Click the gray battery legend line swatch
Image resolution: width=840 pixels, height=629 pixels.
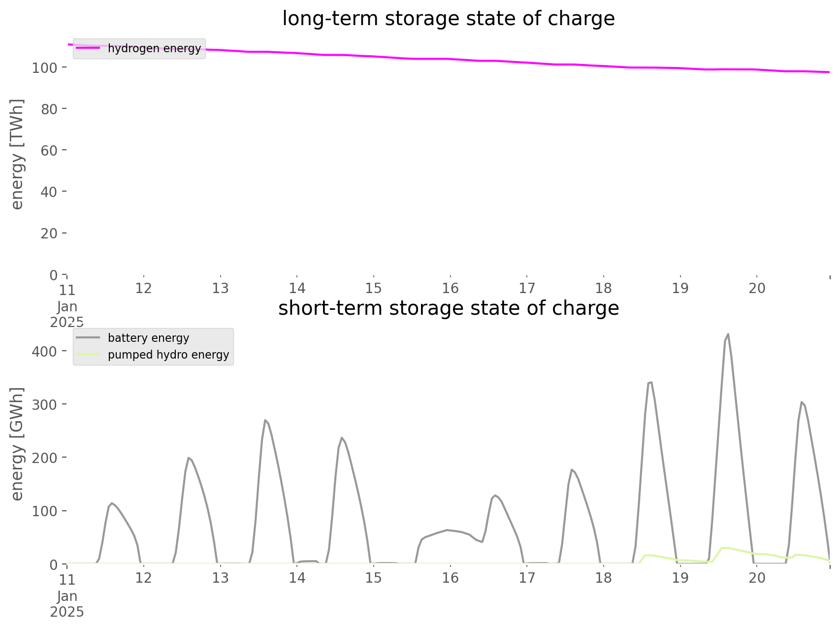[x=88, y=338]
